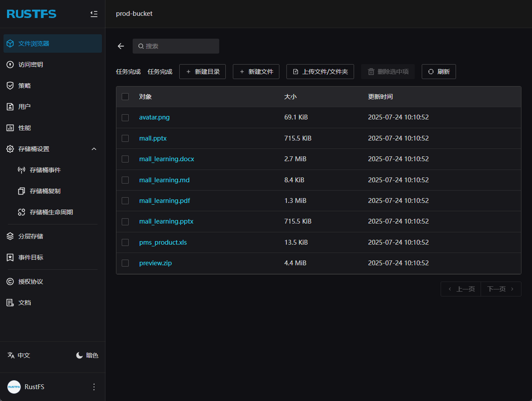Open the 分层存储 tiered storage icon

[x=10, y=236]
